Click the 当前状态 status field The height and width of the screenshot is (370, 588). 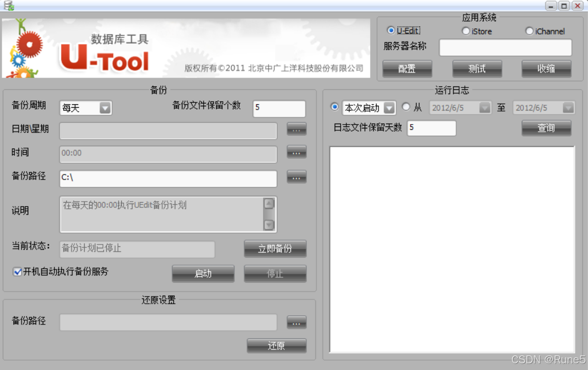pyautogui.click(x=137, y=250)
